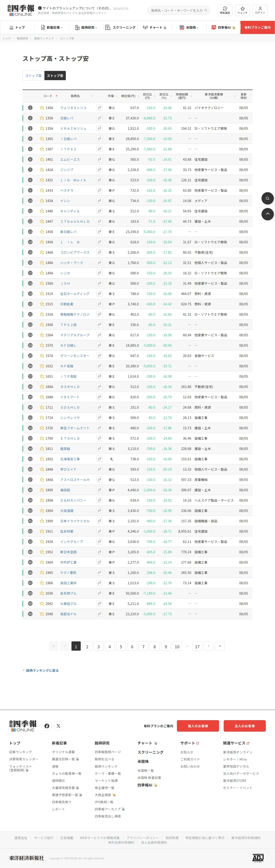Expand the 米国株 nav dropdown
Viewport: 275px width, 868px height.
189,27
